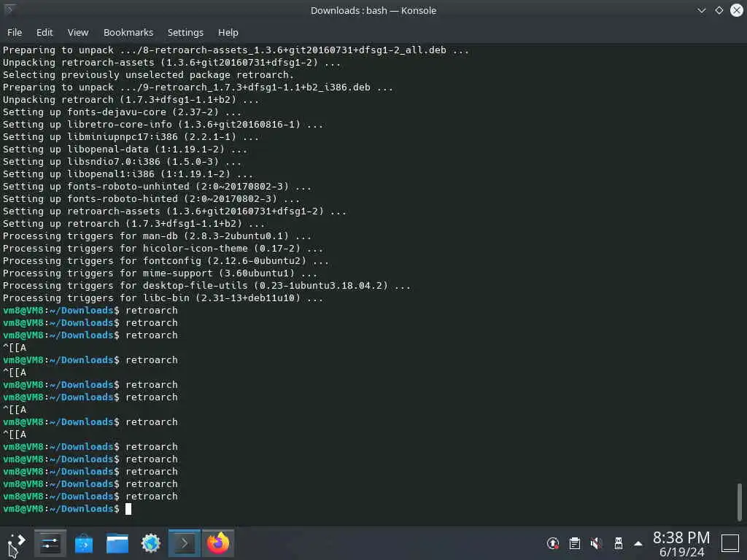
Task: Click the terminal vertical scrollbar handle
Action: tap(740, 502)
